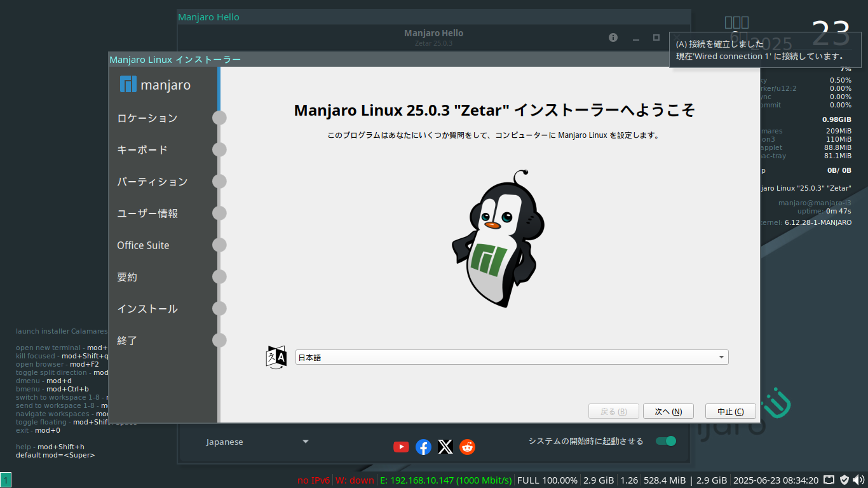The image size is (868, 488).
Task: Maximize the Manjaro Hello window
Action: 656,37
